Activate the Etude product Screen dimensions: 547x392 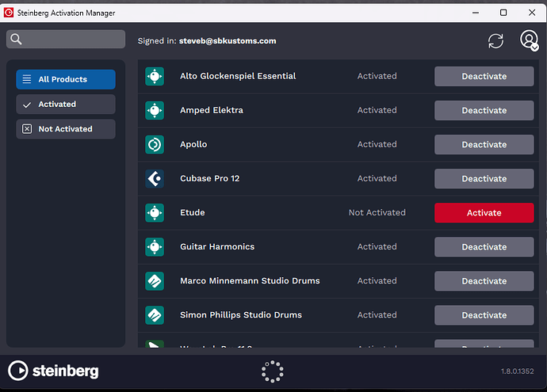tap(484, 213)
